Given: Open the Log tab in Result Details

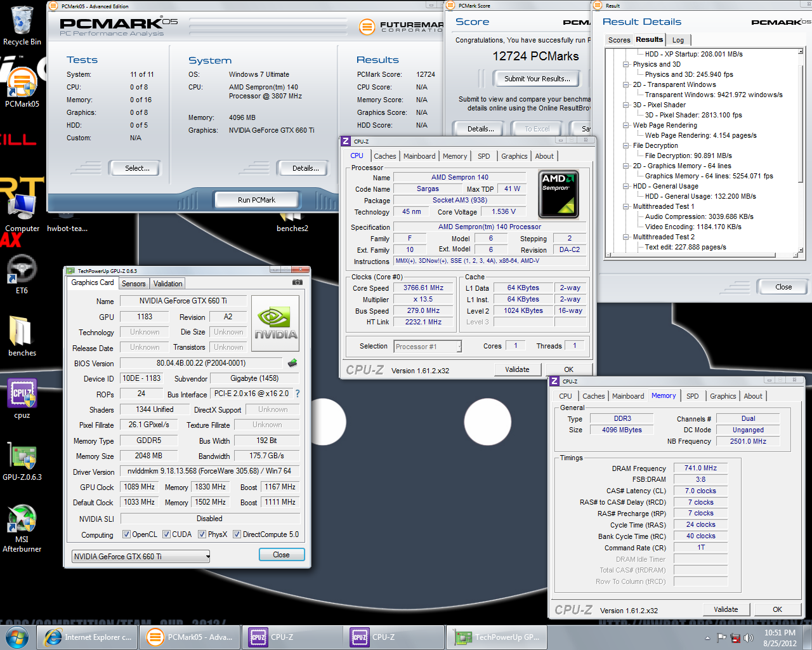Looking at the screenshot, I should pyautogui.click(x=678, y=40).
